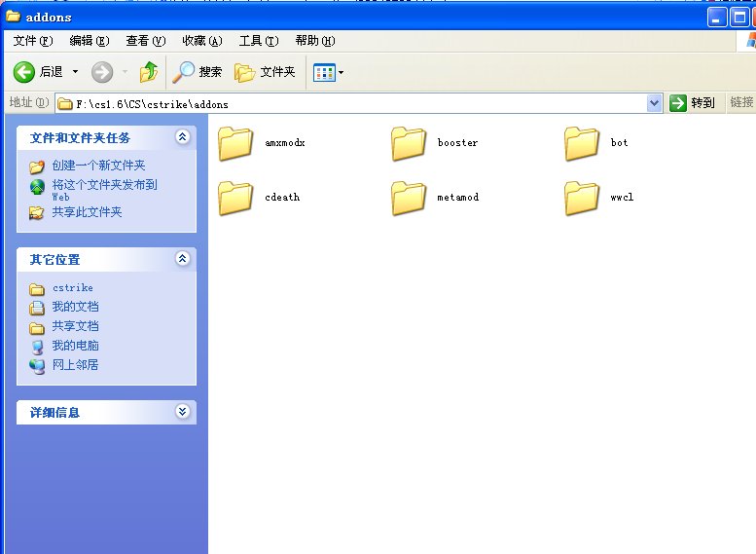Click the amxmodx folder name label

pyautogui.click(x=285, y=143)
